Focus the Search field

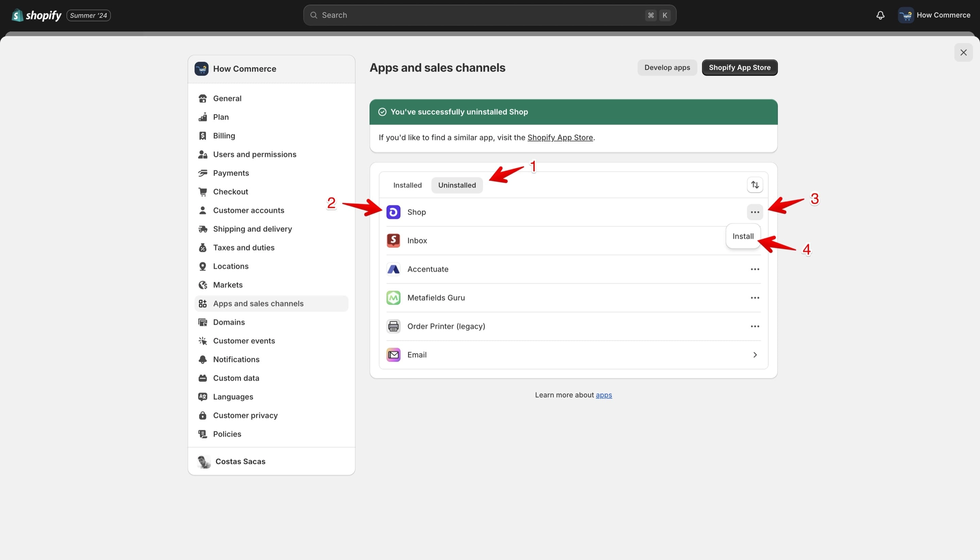(490, 15)
